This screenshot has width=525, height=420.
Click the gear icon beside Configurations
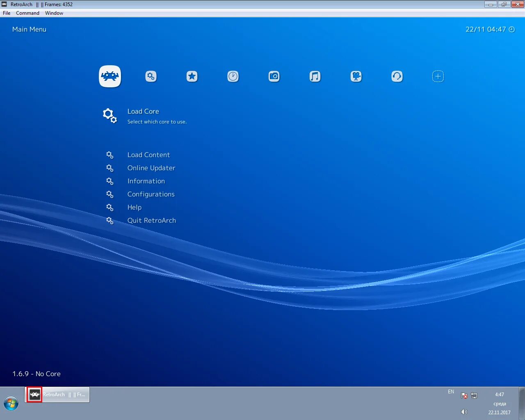point(110,194)
